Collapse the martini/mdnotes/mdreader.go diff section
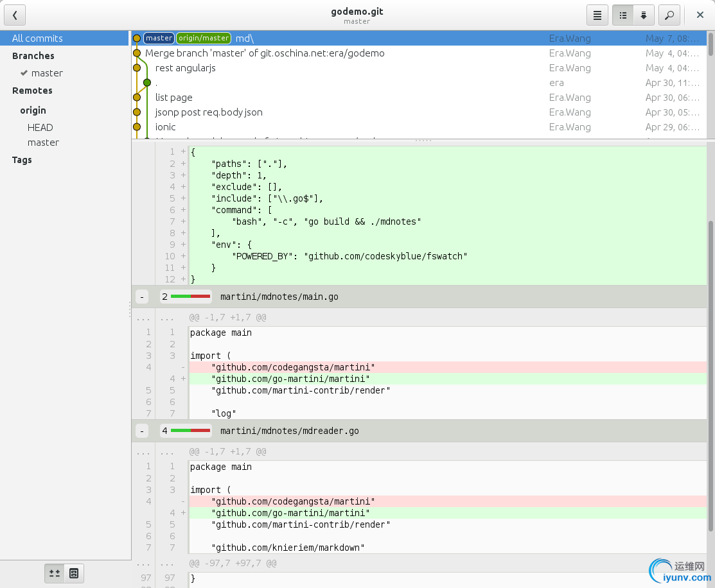Viewport: 715px width, 588px height. pos(143,431)
